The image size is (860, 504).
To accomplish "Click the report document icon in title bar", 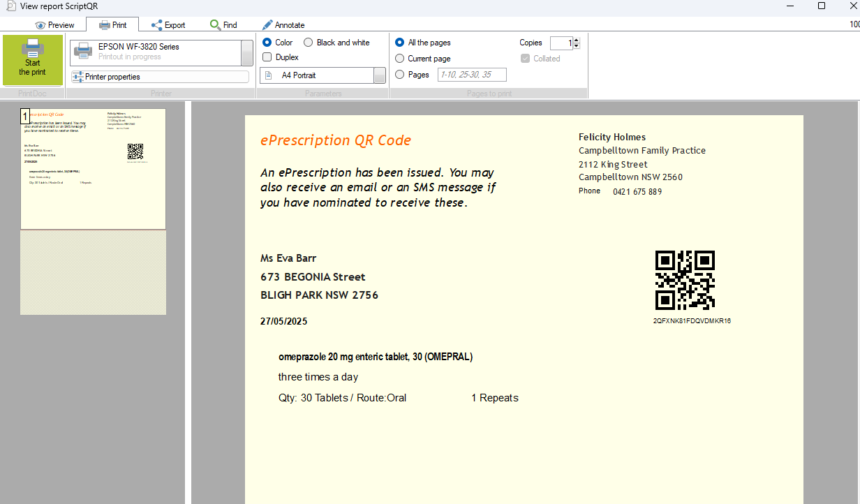I will 10,6.
